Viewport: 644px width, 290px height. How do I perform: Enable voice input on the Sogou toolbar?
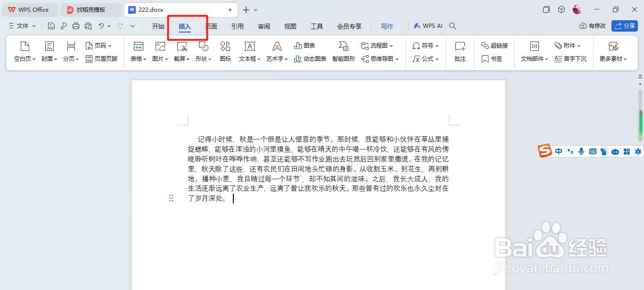[x=581, y=151]
